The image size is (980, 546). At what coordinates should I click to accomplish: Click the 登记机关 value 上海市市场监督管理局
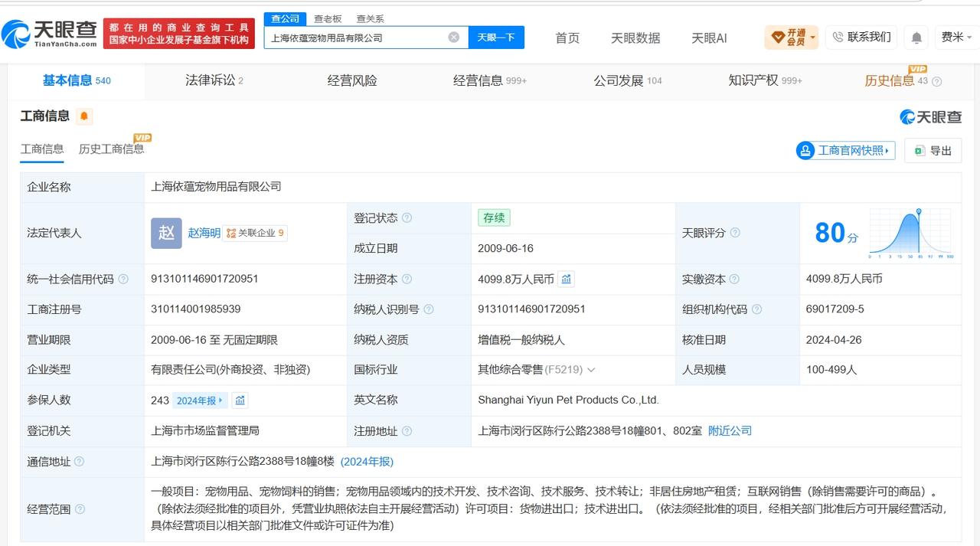205,431
